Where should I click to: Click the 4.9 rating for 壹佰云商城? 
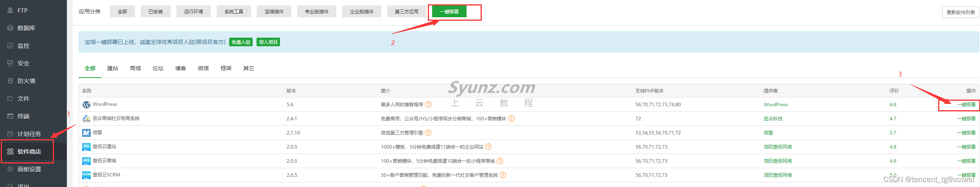click(x=893, y=161)
